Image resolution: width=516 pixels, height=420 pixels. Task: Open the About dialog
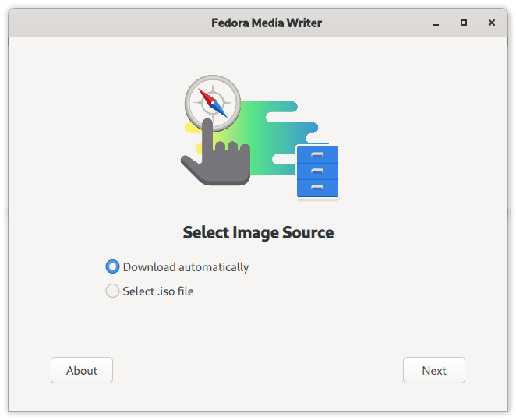(82, 370)
